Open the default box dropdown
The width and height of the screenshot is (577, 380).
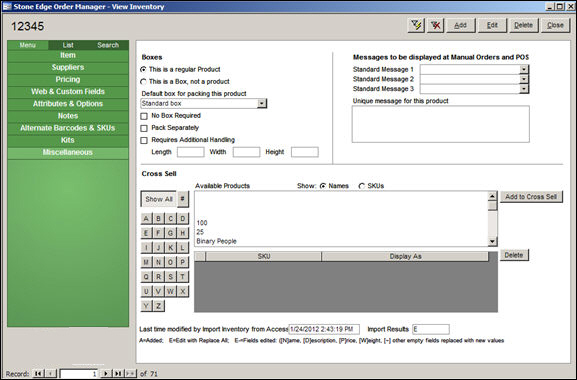[x=262, y=104]
